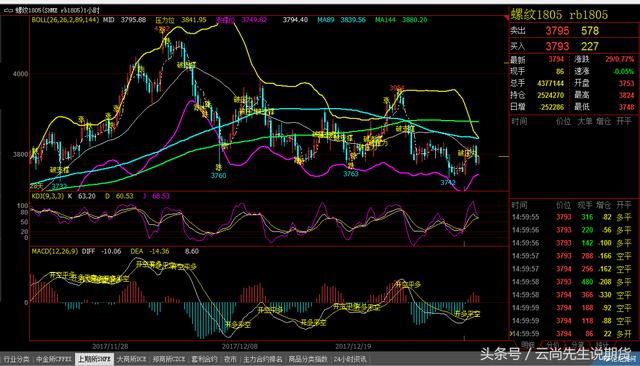Click the MID value 3795.88

point(133,20)
